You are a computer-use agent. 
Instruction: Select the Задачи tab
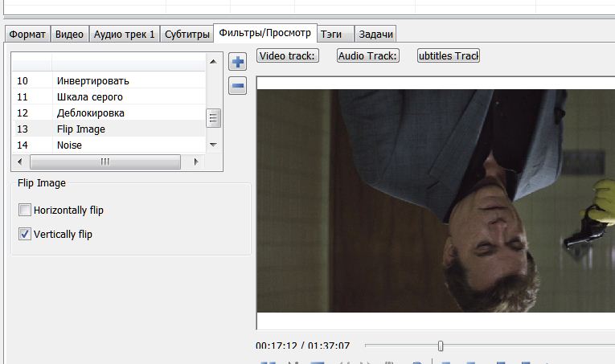(375, 35)
